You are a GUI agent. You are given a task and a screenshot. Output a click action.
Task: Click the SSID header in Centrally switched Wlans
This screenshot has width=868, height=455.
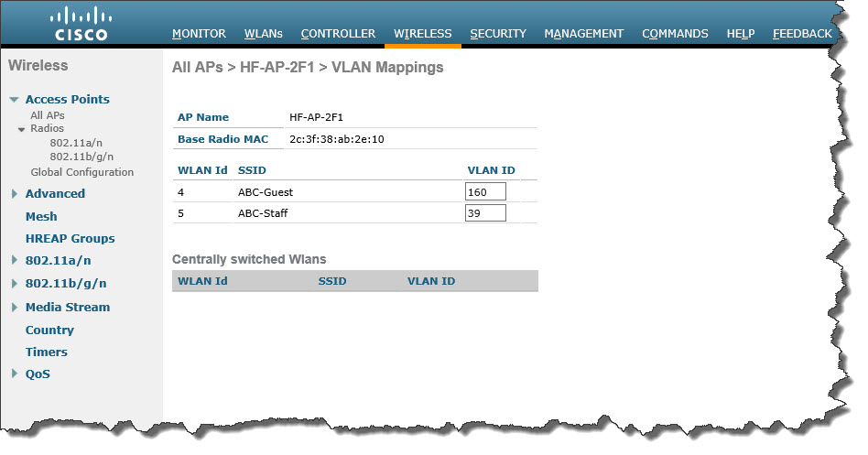pos(332,281)
